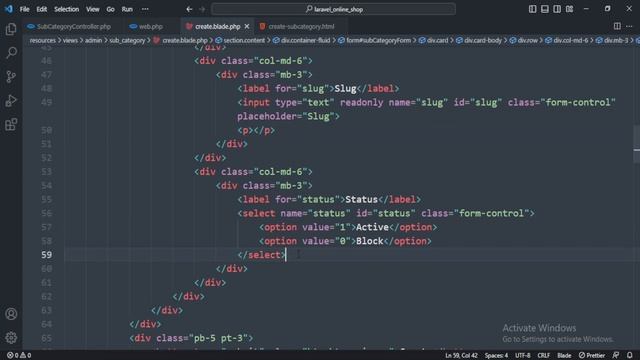Open Run and Debug view
The height and width of the screenshot is (360, 640).
[11, 100]
